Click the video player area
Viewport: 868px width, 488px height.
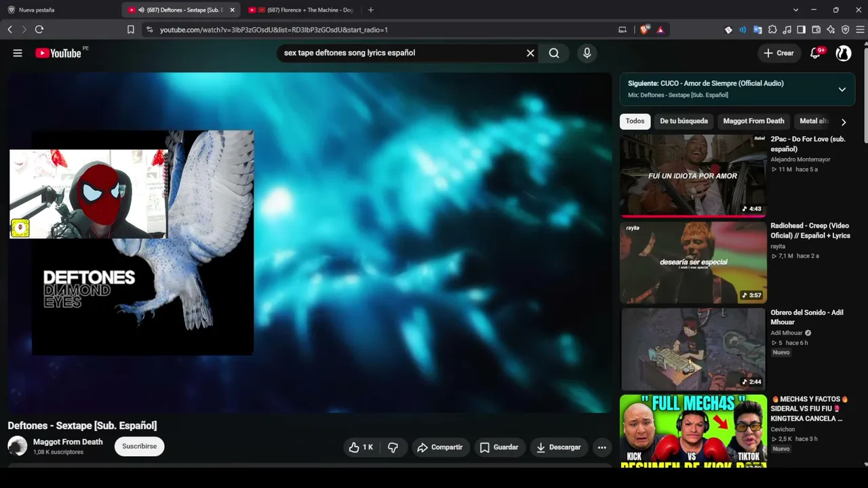click(x=310, y=243)
